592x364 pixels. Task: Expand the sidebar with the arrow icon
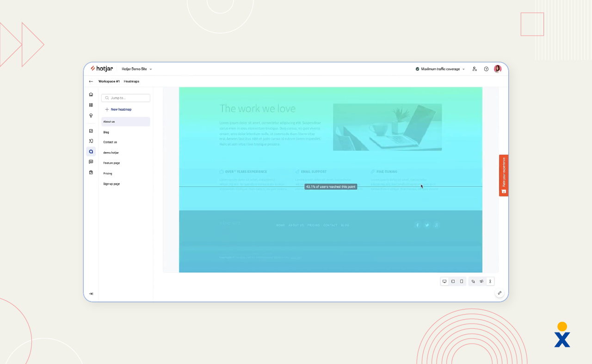(91, 294)
